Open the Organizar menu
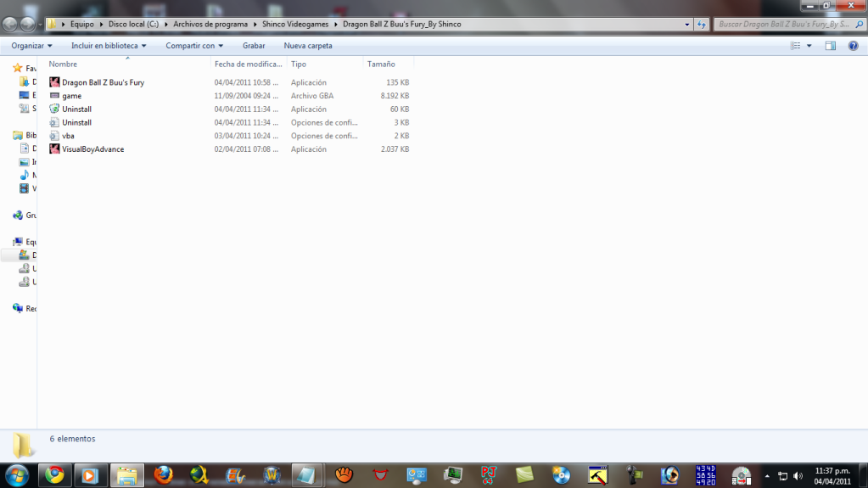Viewport: 868px width, 488px height. point(31,46)
